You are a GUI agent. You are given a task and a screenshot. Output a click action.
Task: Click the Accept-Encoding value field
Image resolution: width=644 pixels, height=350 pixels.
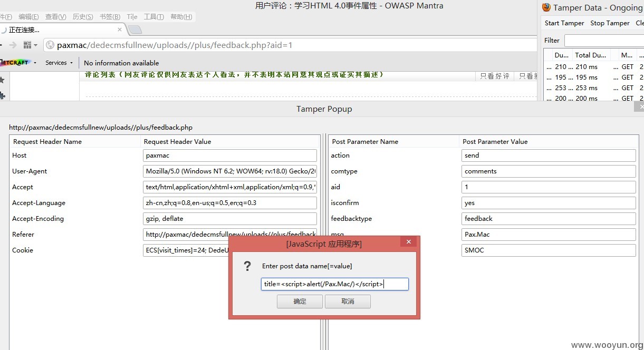[x=230, y=219]
